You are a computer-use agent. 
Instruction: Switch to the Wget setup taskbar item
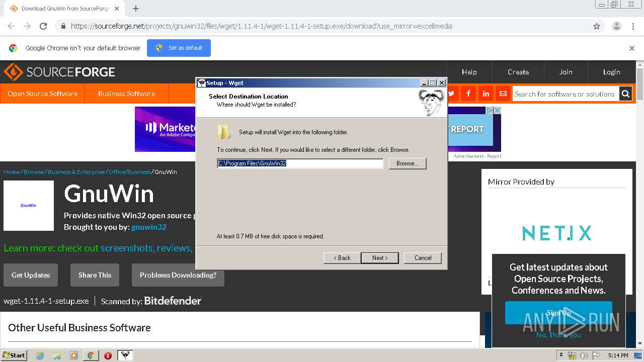click(x=125, y=355)
